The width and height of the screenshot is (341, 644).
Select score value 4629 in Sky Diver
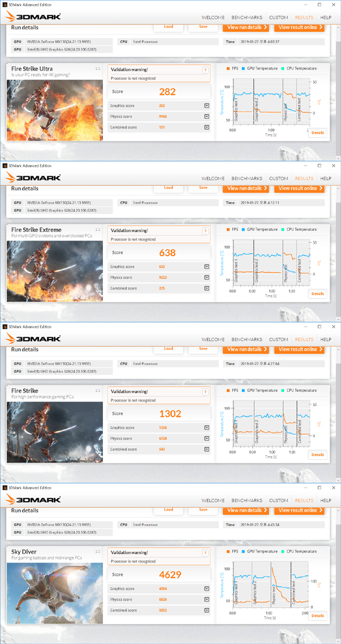tap(170, 575)
